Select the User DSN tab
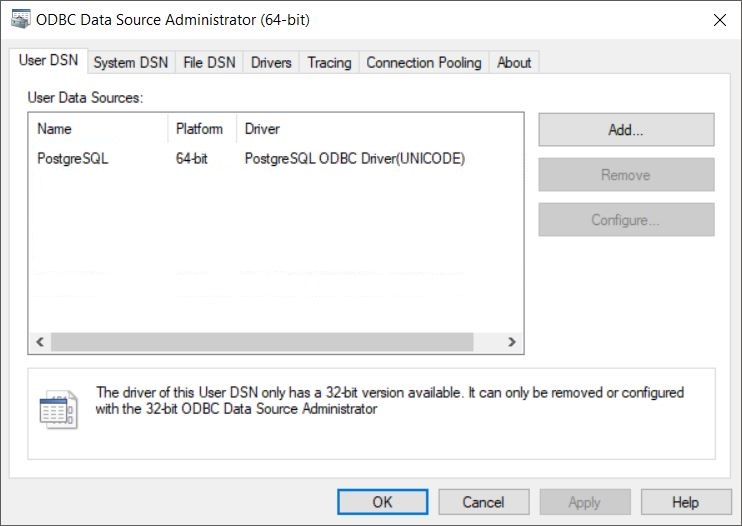This screenshot has height=526, width=742. click(x=47, y=61)
